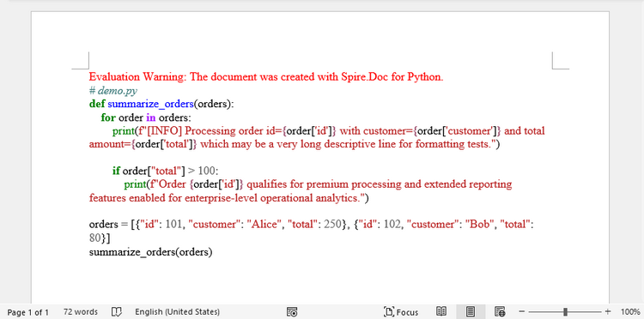Image resolution: width=644 pixels, height=319 pixels.
Task: Click the red Evaluation Warning line
Action: 266,76
